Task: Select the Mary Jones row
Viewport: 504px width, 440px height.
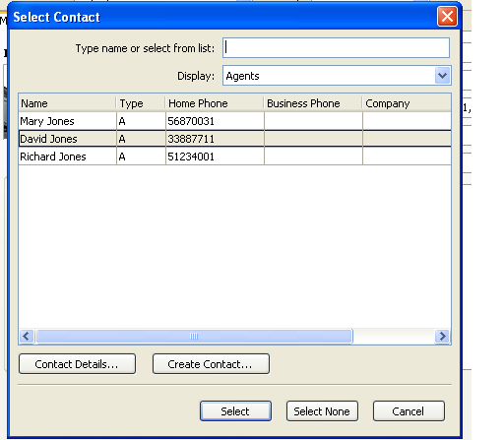Action: coord(234,121)
